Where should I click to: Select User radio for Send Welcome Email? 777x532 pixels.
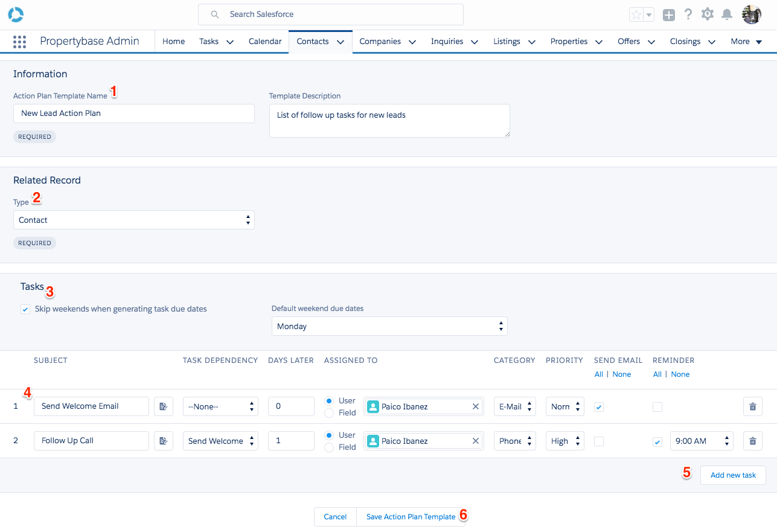329,401
